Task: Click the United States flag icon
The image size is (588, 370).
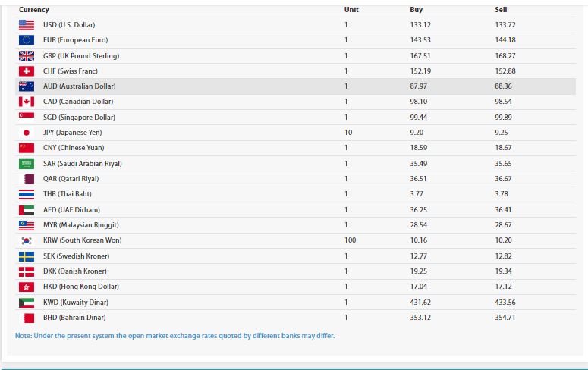Action: tap(27, 25)
